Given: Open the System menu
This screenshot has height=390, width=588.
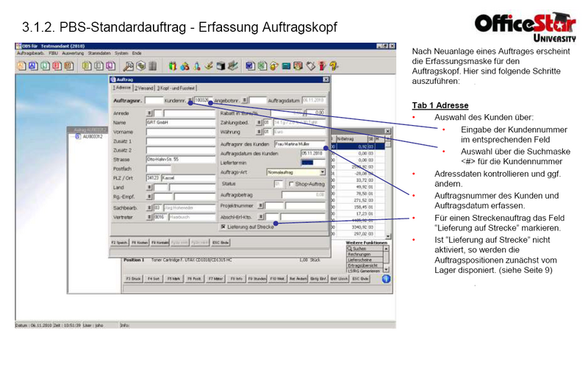Looking at the screenshot, I should coord(121,53).
